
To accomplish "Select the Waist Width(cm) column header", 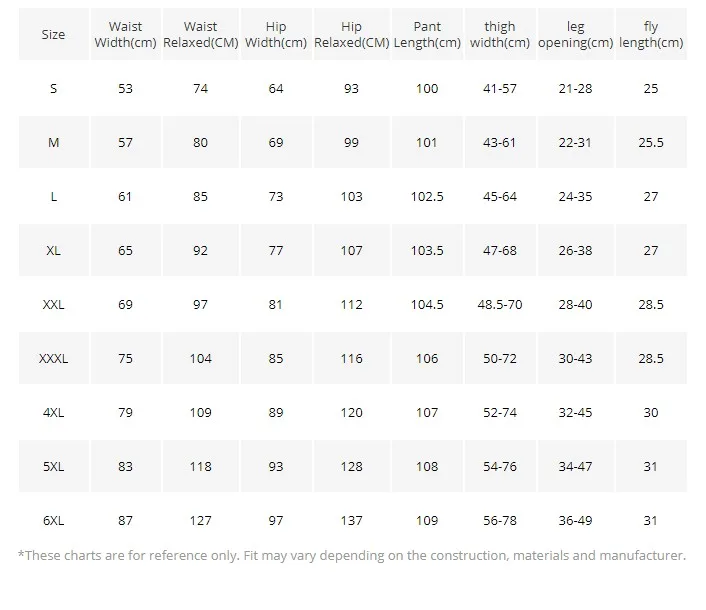I will click(x=126, y=35).
